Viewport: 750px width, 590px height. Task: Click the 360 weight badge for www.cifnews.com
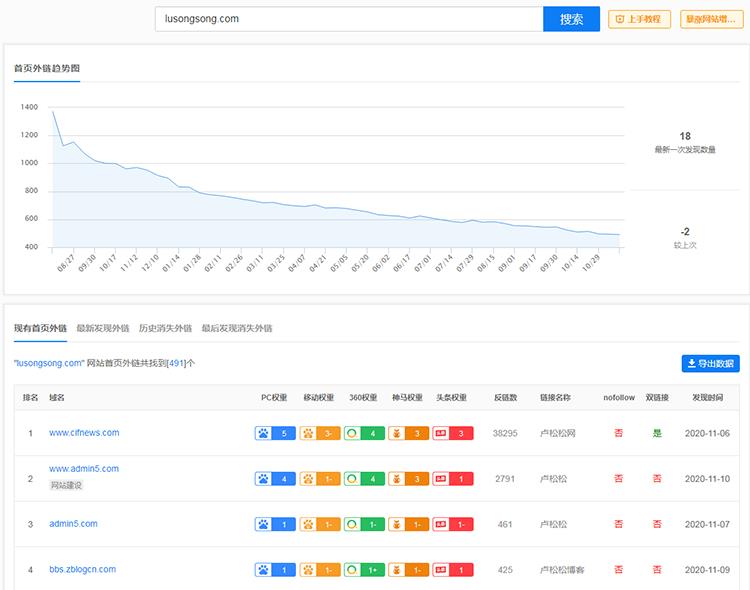click(x=364, y=434)
